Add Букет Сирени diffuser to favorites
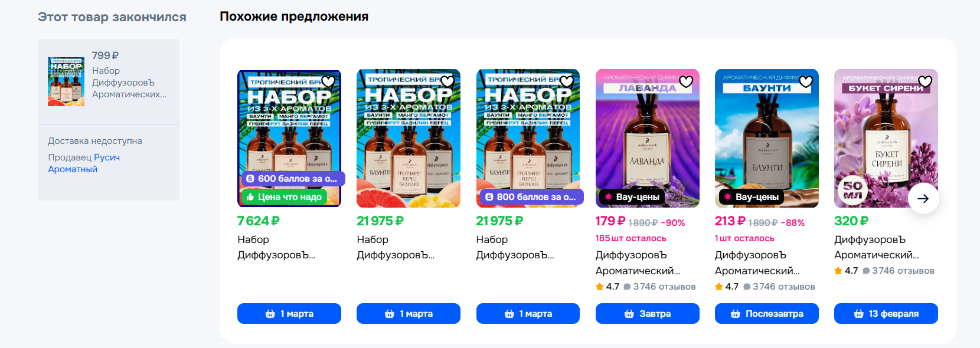 tap(925, 81)
